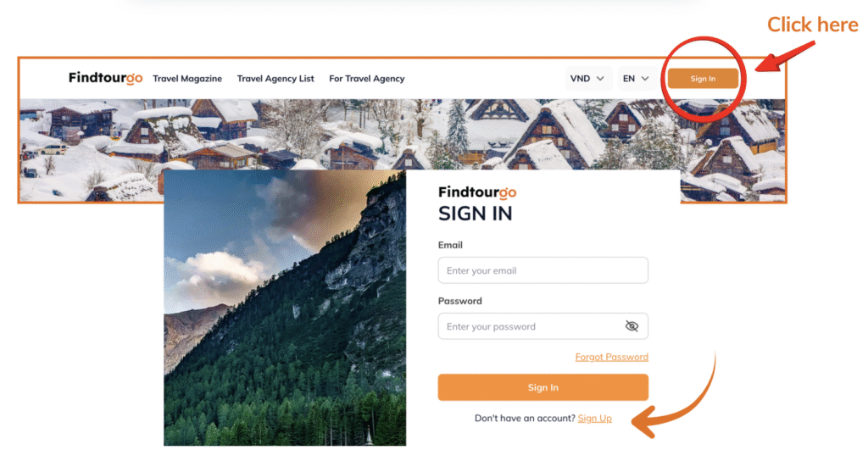868x461 pixels.
Task: Click the chevron arrow next to VND
Action: click(x=600, y=79)
